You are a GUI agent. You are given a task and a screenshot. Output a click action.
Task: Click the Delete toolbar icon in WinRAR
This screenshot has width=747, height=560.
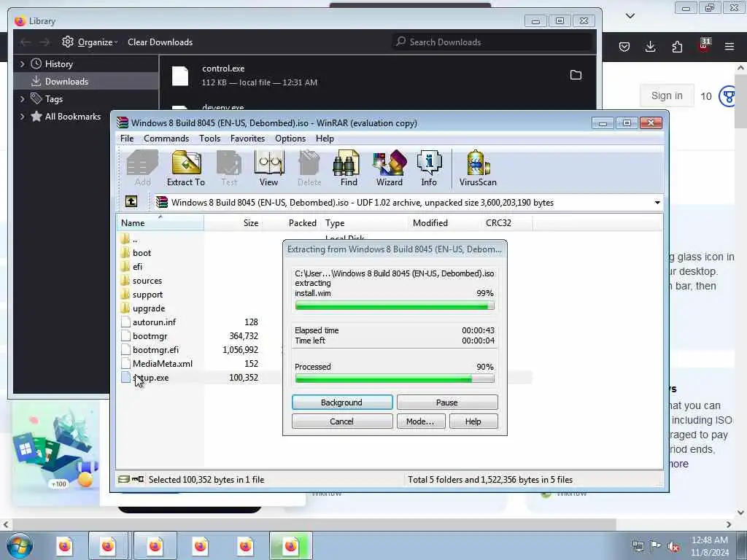click(x=309, y=168)
